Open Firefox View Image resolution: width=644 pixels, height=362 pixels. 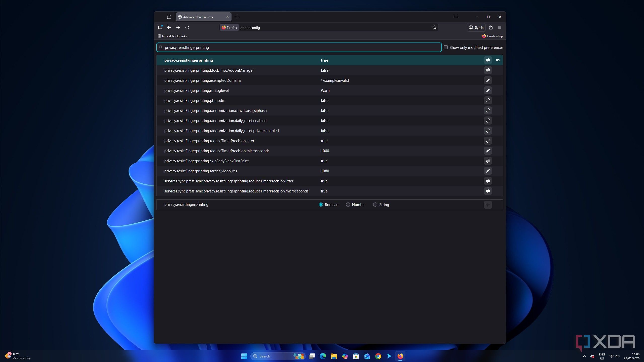click(169, 17)
